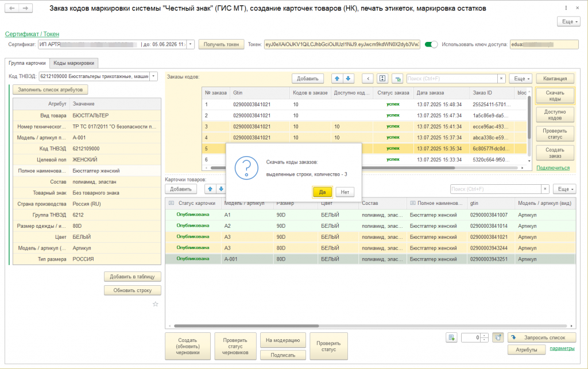Switch to the Коды маркировки tab
Viewport: 588px width, 369px height.
click(x=75, y=63)
